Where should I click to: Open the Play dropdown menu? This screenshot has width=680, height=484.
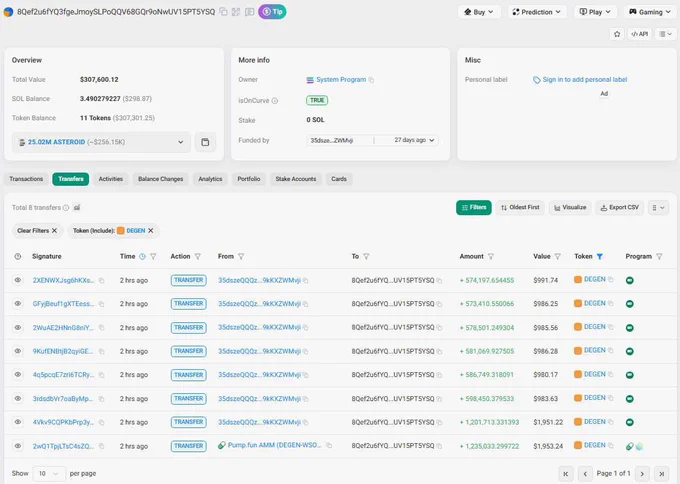pyautogui.click(x=595, y=12)
